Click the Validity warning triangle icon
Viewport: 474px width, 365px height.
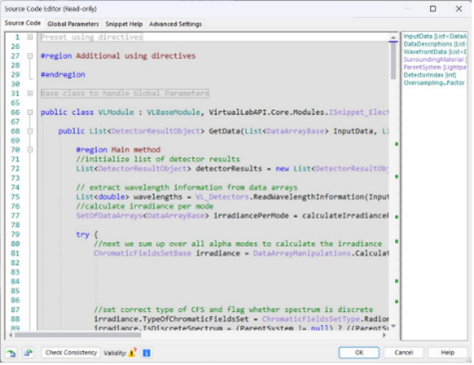coord(132,352)
